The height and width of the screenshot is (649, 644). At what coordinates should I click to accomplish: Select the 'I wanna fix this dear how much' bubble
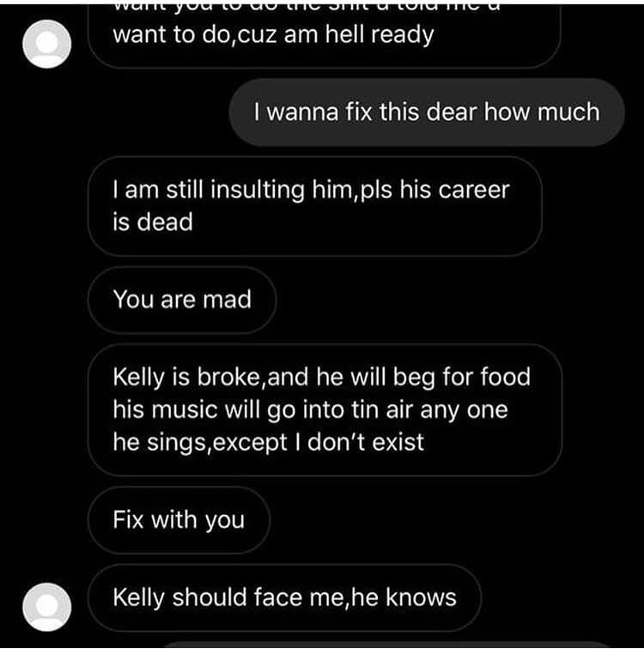click(427, 112)
